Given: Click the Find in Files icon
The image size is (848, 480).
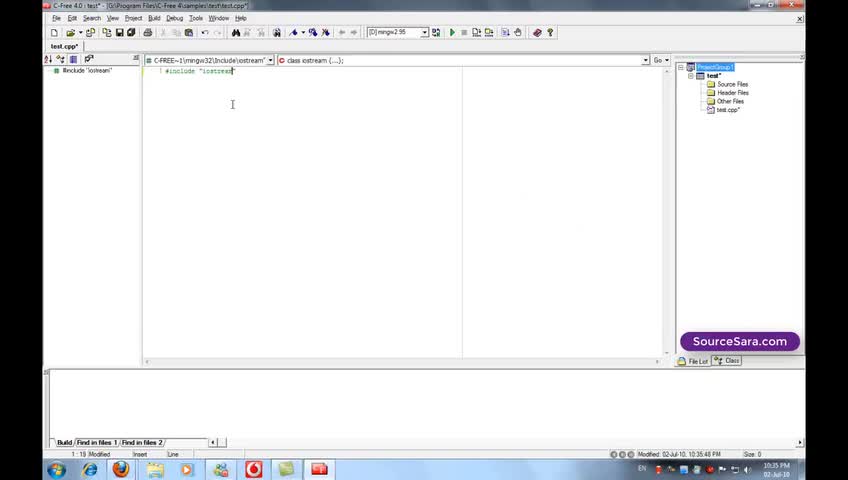Looking at the screenshot, I should (276, 32).
